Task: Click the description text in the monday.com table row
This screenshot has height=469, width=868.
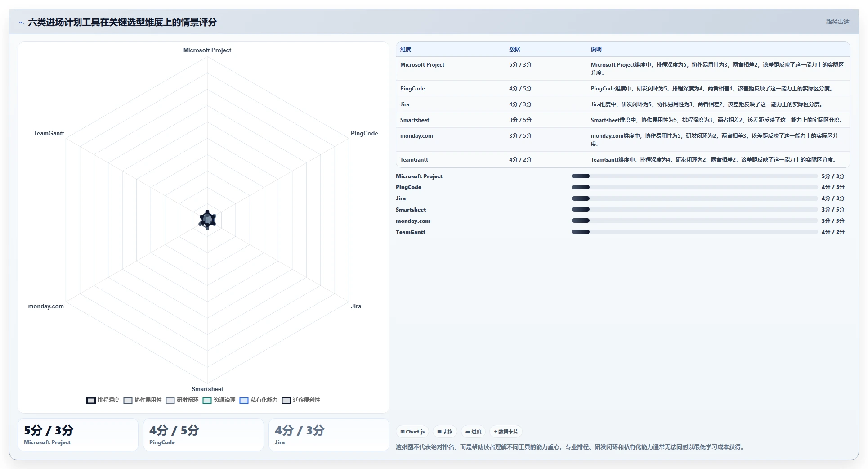Action: click(x=714, y=140)
